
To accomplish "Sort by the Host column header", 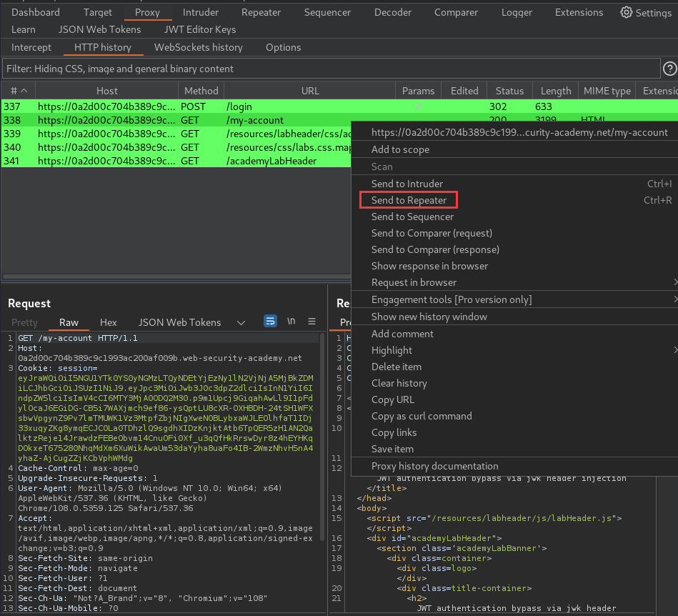I will [106, 91].
